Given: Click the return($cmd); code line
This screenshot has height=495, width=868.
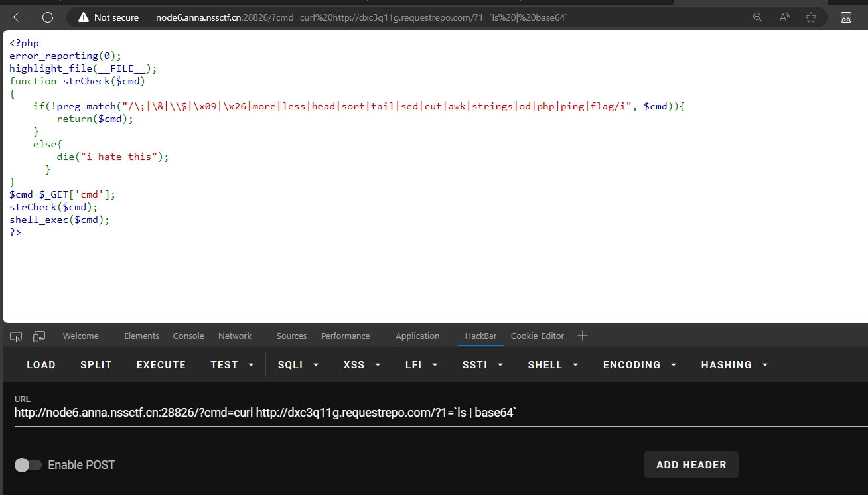Looking at the screenshot, I should point(95,119).
